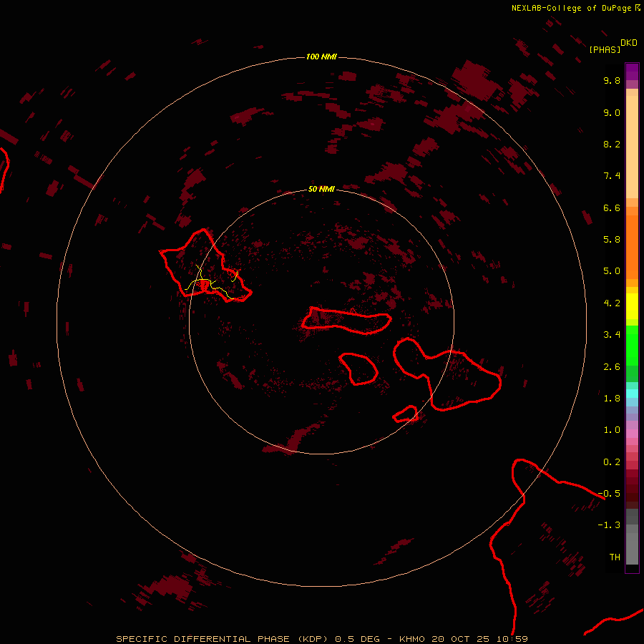Click the smallest island outline inside the 50 NMI ring
Screen dimensions: 644x644
click(406, 414)
